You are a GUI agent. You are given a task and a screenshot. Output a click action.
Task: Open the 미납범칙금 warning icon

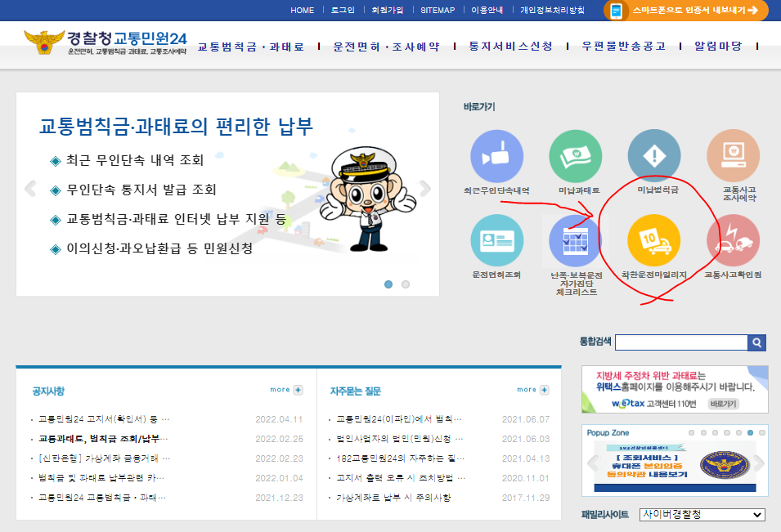654,156
